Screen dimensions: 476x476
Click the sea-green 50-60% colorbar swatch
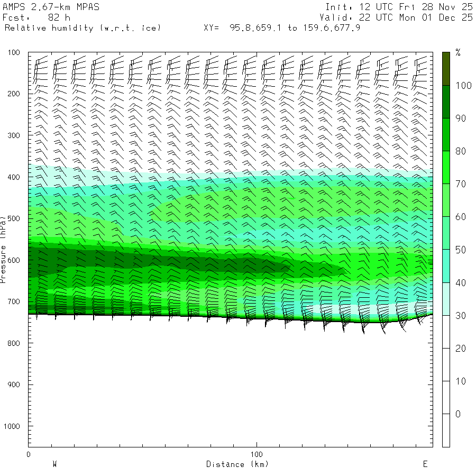(x=446, y=233)
